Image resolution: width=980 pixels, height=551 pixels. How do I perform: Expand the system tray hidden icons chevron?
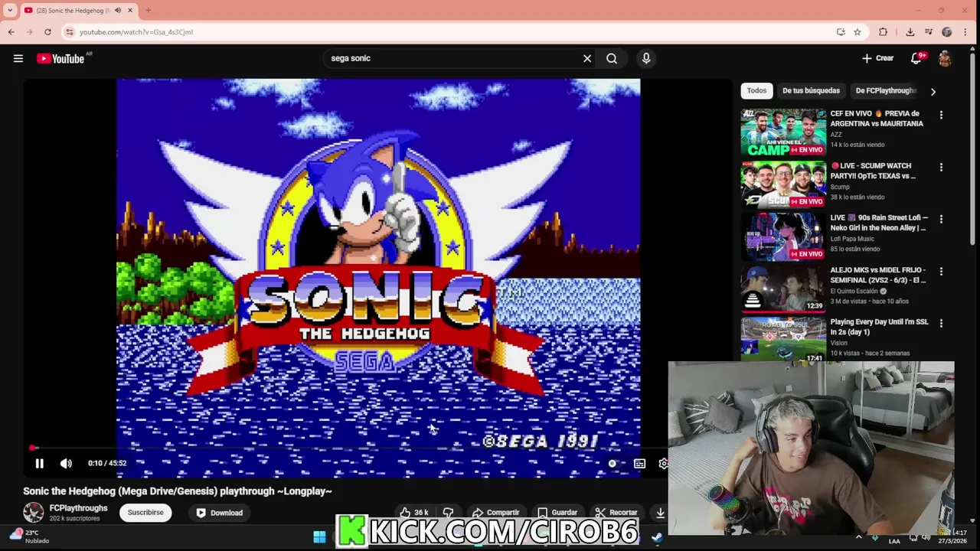click(858, 536)
